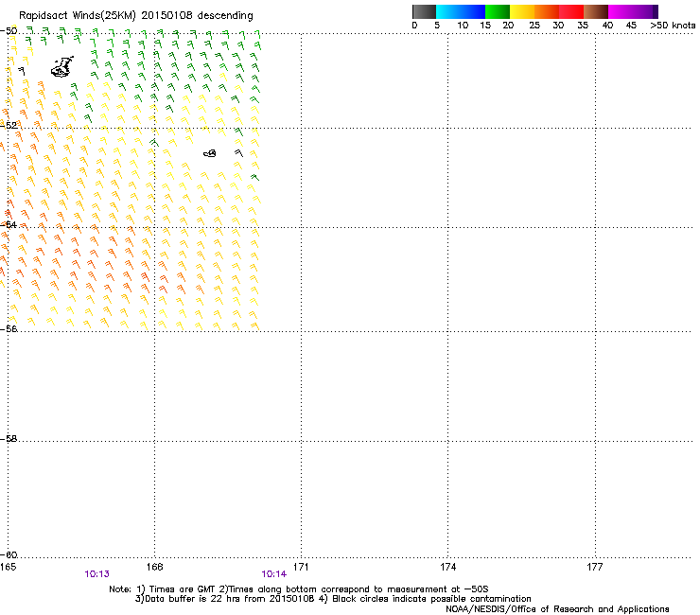Click the gray 0-5 knots color segment
The height and width of the screenshot is (615, 700).
tap(424, 11)
